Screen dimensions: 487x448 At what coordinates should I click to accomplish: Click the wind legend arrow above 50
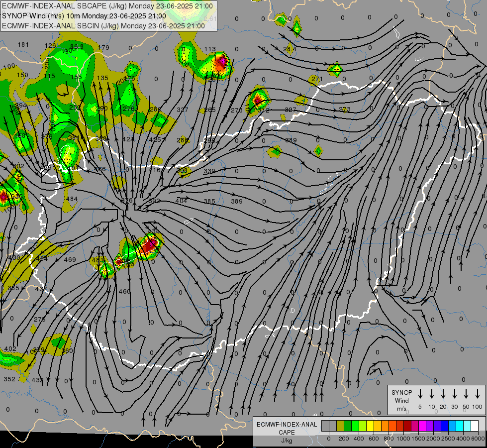(x=466, y=394)
